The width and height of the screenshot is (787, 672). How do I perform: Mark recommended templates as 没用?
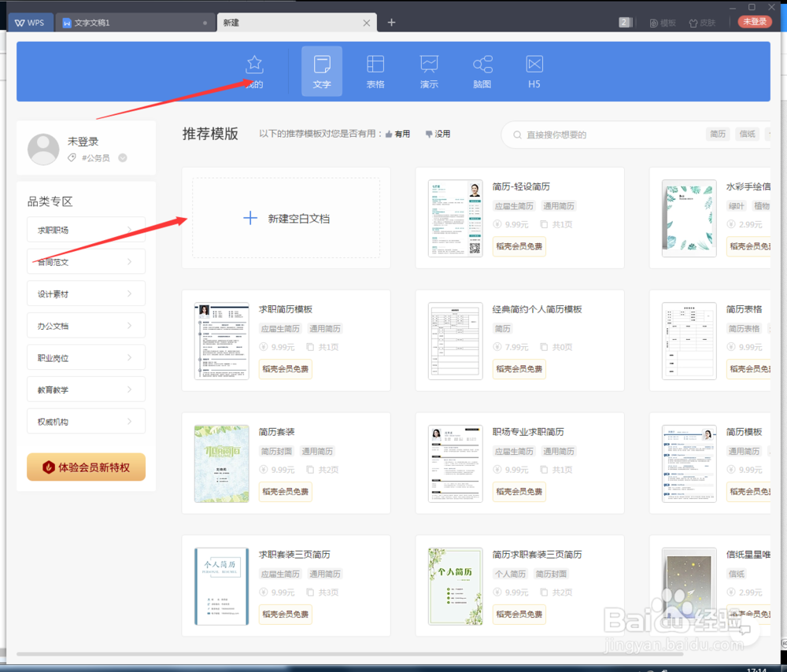tap(438, 134)
